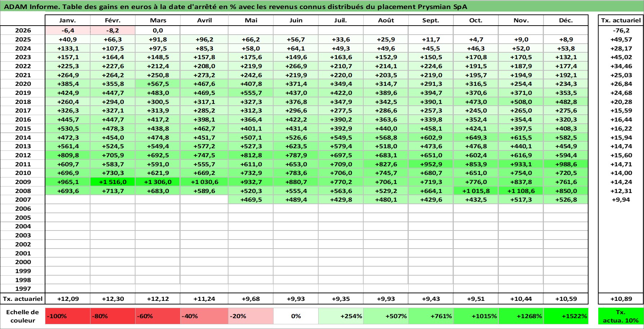Click the +1 516,0 cell in 2009
Image resolution: width=644 pixels, height=329 pixels.
pos(113,182)
